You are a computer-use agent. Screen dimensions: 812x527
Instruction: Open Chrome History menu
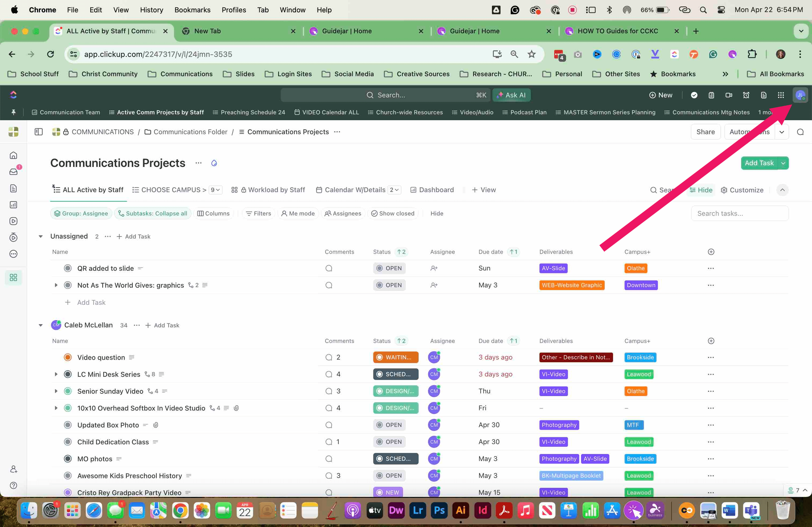tap(151, 10)
